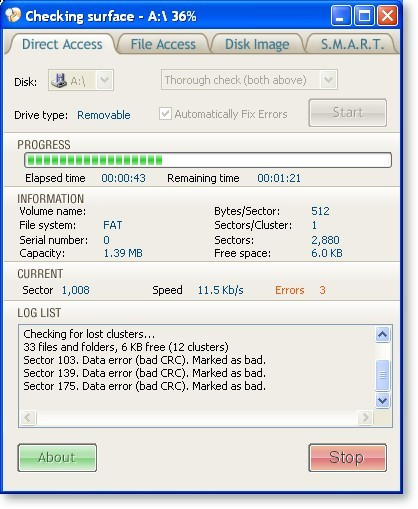Switch to the Disk Image tab
The width and height of the screenshot is (418, 509).
pos(257,44)
